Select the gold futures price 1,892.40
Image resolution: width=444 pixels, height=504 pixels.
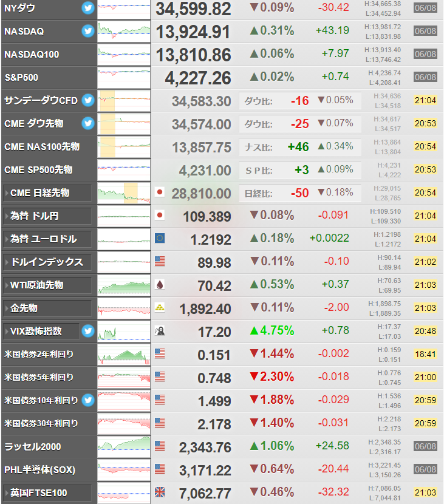pyautogui.click(x=205, y=309)
